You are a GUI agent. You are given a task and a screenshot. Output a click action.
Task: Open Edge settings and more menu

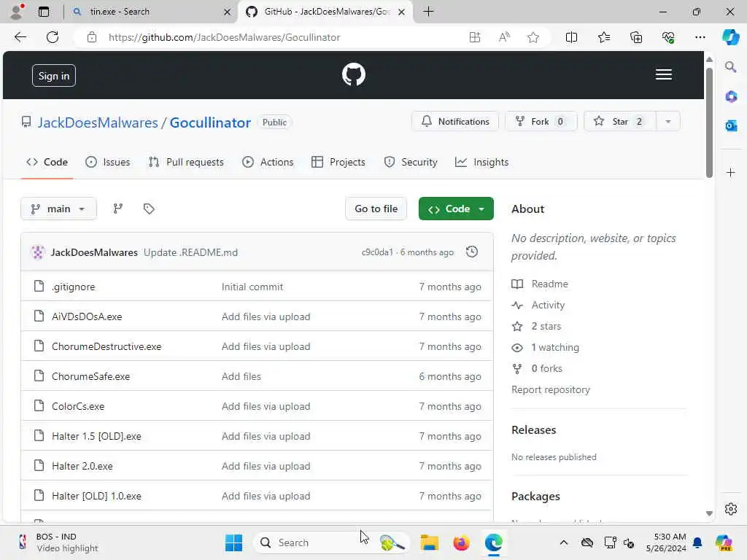[700, 37]
